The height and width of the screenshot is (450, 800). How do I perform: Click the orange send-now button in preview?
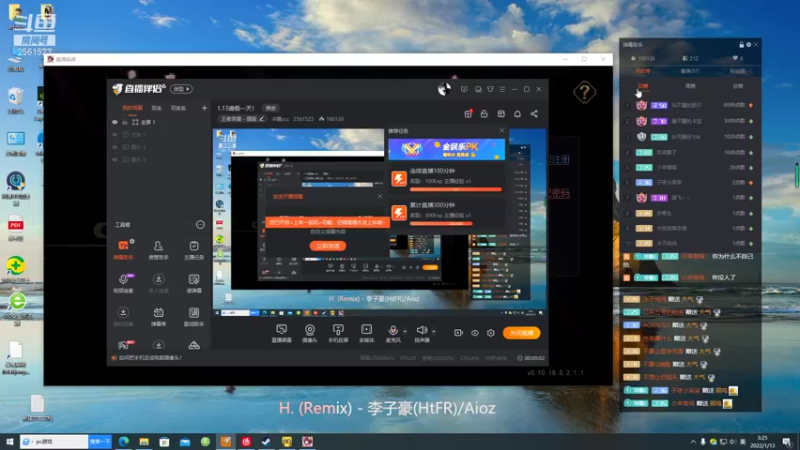328,246
